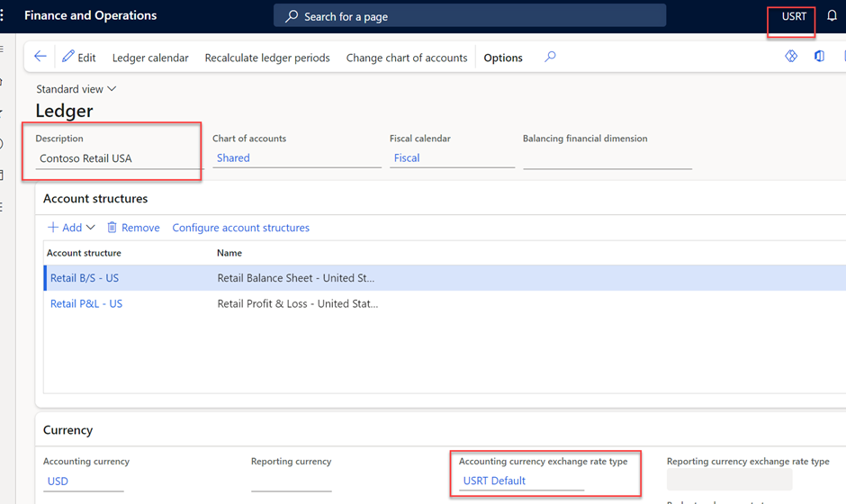Select Retail Balance Sheet name cell
The image size is (846, 504).
click(x=296, y=278)
